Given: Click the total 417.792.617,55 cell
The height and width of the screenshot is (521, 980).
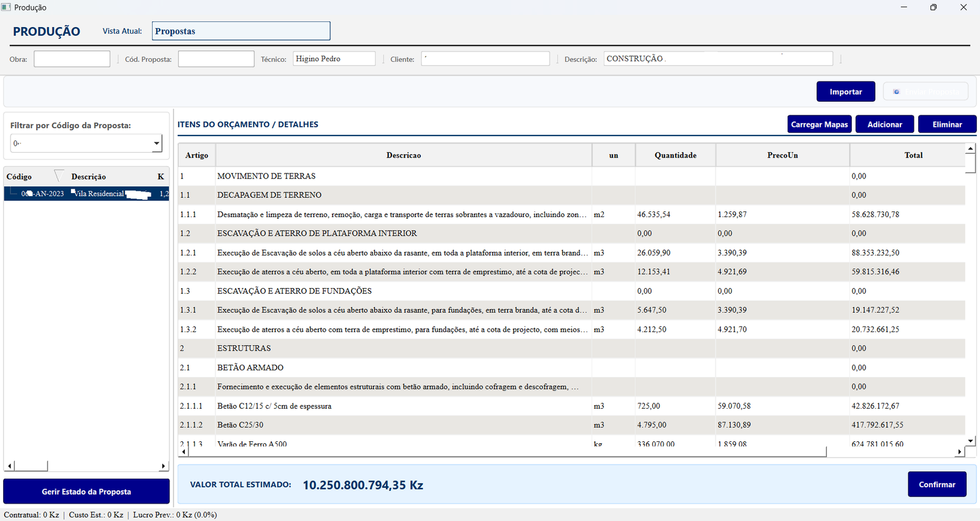Looking at the screenshot, I should click(x=908, y=425).
